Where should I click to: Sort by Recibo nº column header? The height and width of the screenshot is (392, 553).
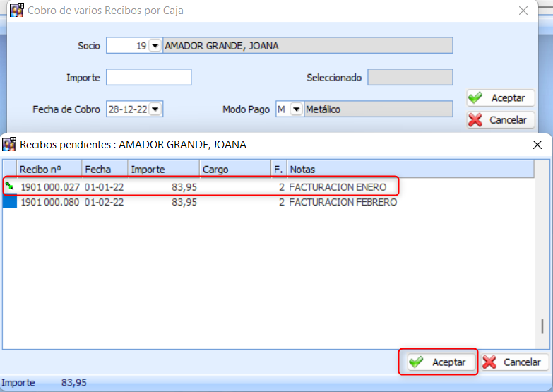tap(49, 170)
